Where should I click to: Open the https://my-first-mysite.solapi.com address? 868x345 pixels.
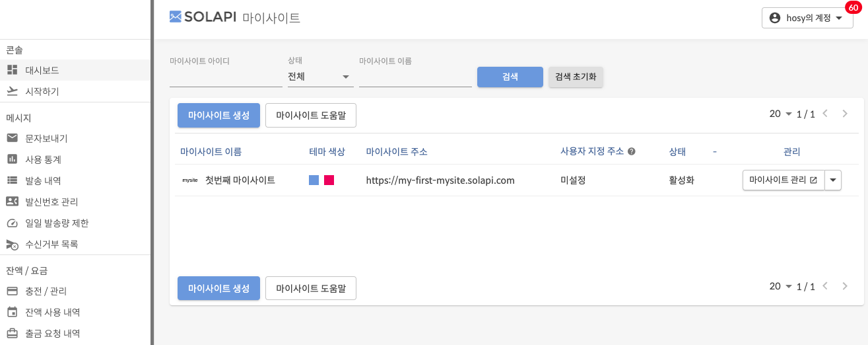(x=440, y=180)
